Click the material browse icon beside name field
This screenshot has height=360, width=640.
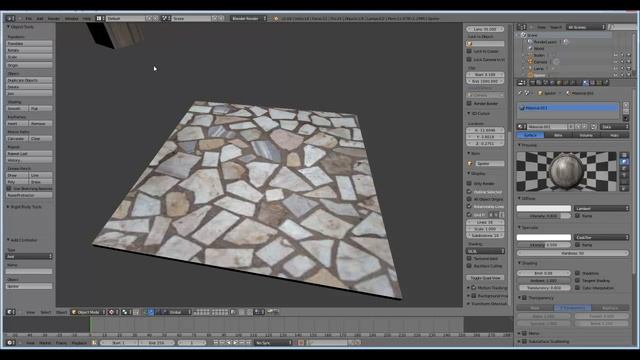coord(521,127)
